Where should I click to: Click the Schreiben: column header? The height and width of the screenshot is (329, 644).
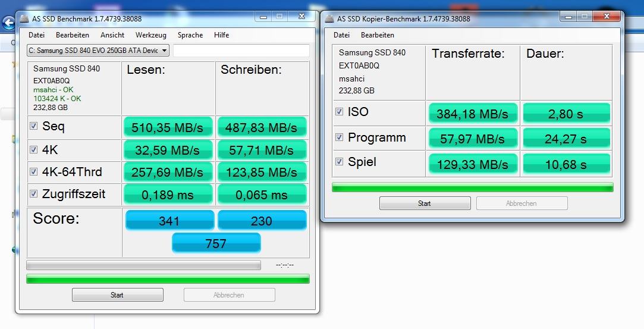coord(251,70)
